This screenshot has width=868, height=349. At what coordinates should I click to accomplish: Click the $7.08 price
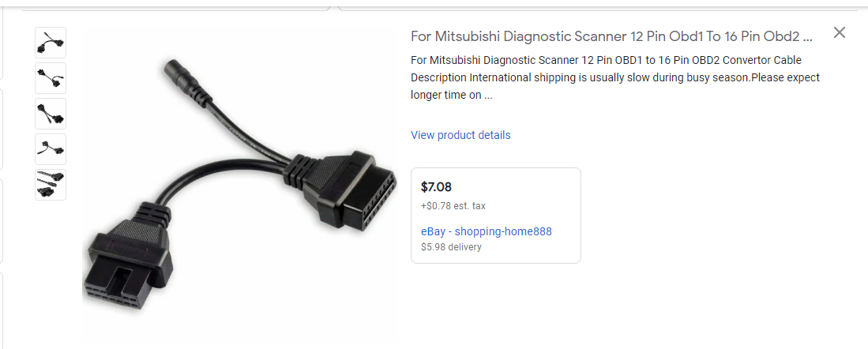click(437, 187)
